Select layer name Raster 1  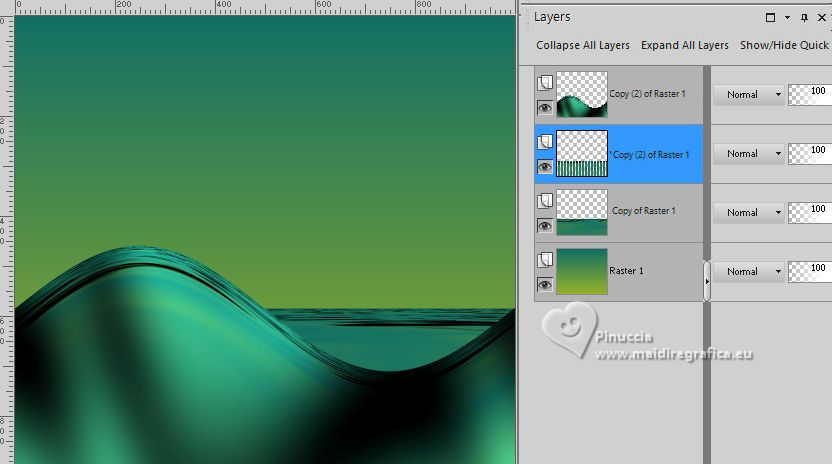click(626, 271)
